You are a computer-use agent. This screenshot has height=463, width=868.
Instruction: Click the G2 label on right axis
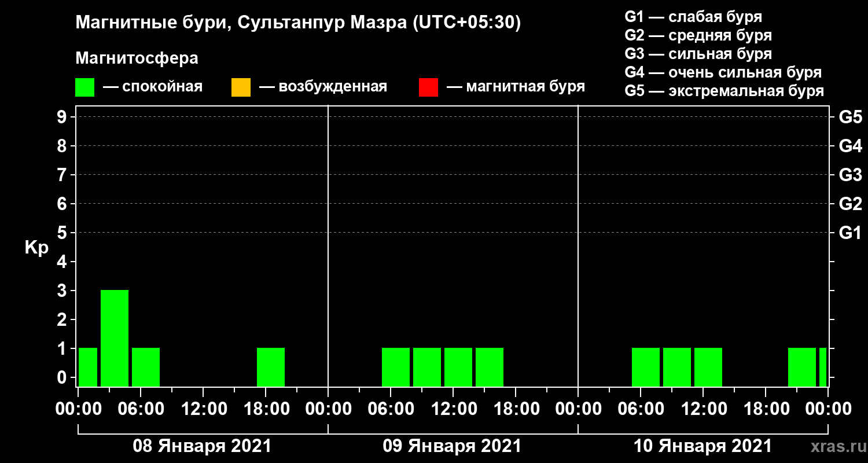pos(850,204)
